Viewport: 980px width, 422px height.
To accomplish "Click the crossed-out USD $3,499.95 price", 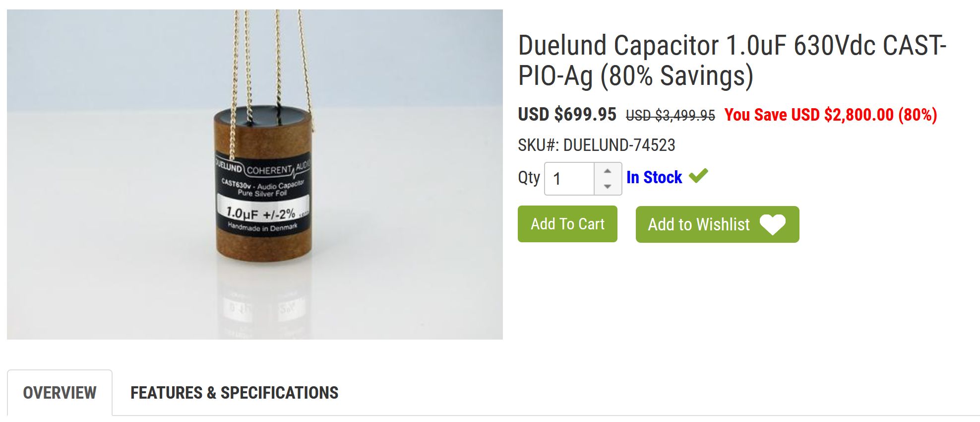I will tap(671, 116).
